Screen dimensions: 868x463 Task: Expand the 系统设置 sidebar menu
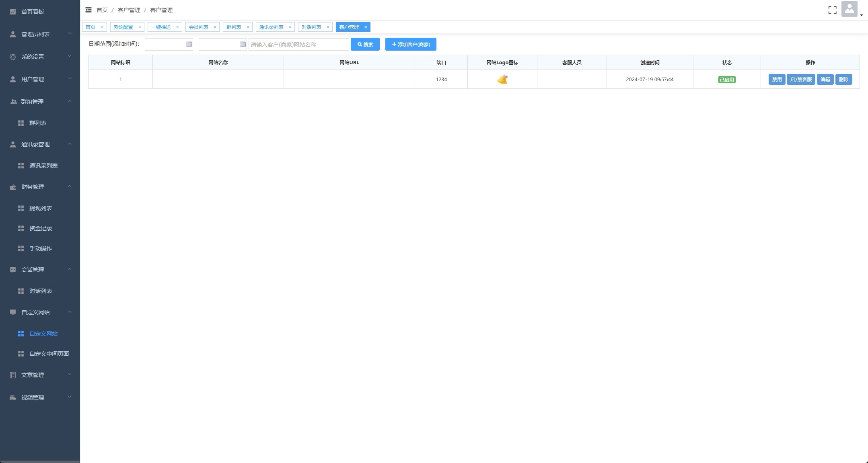pos(33,57)
